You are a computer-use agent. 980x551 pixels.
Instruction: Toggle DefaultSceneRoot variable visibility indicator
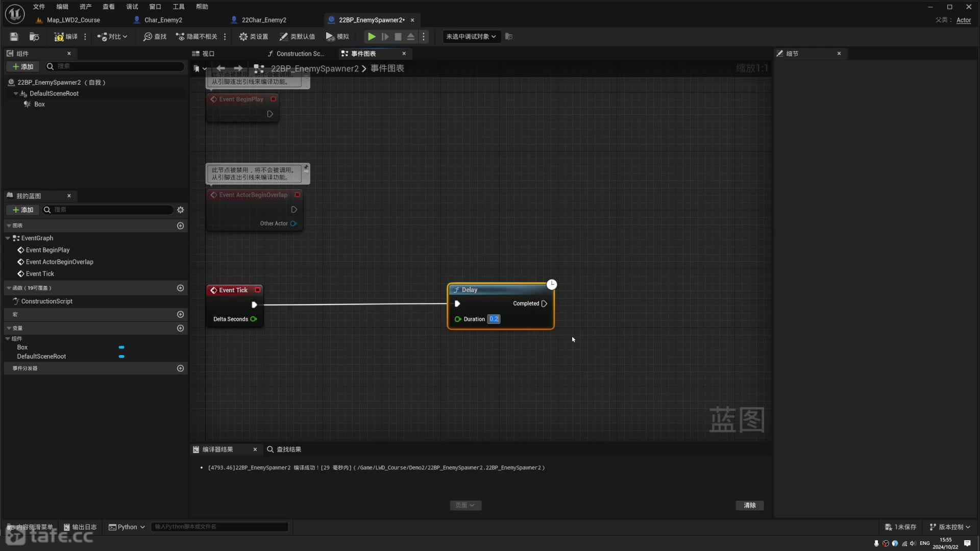tap(121, 357)
